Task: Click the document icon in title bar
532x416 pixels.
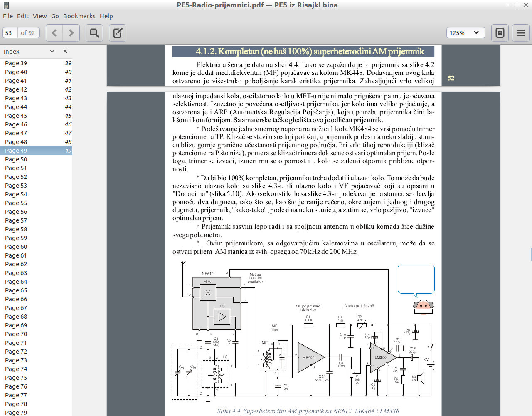Action: 6,5
